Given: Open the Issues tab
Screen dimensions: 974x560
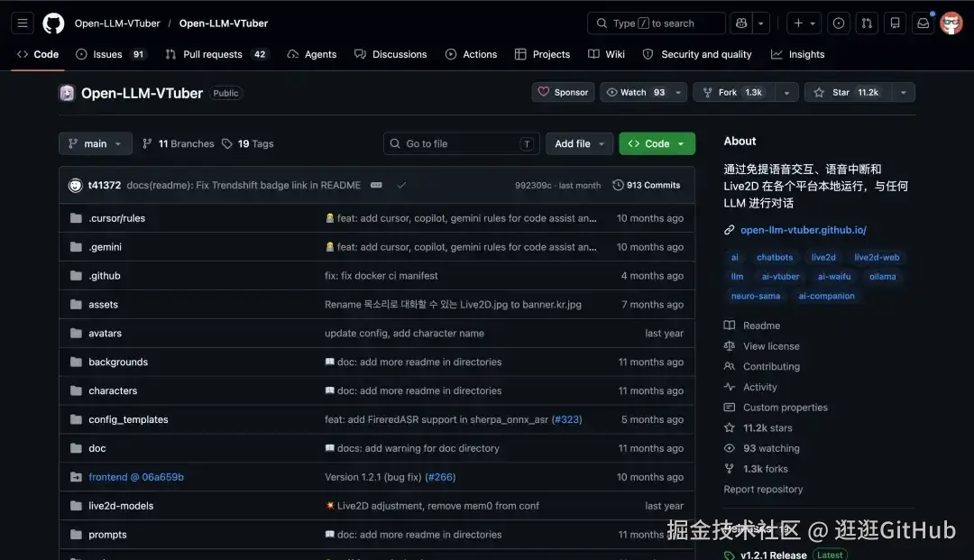Looking at the screenshot, I should point(110,55).
